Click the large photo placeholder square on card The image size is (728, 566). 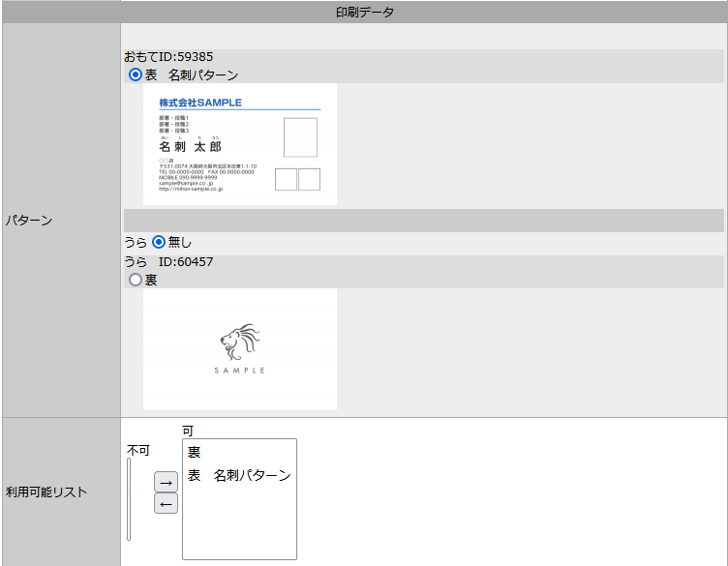pos(300,137)
